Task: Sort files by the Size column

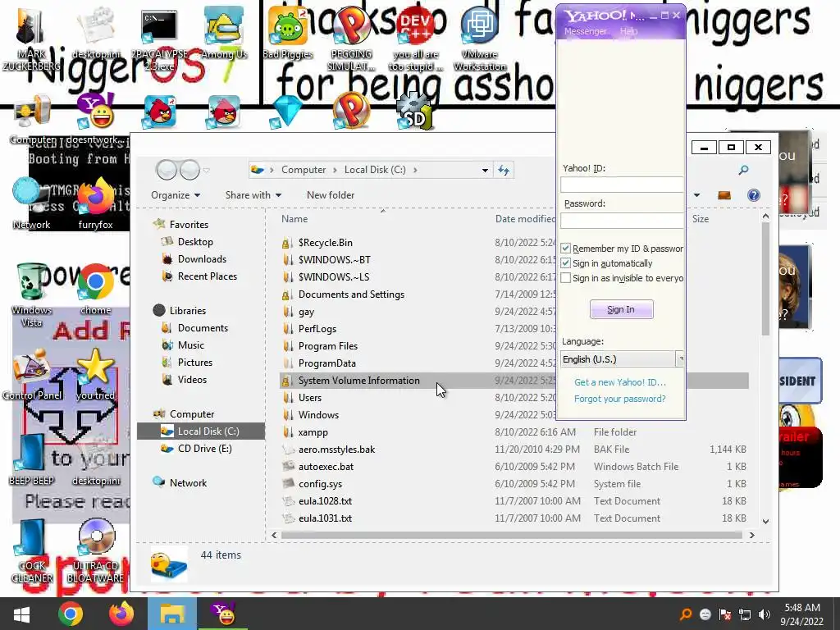Action: (x=701, y=218)
